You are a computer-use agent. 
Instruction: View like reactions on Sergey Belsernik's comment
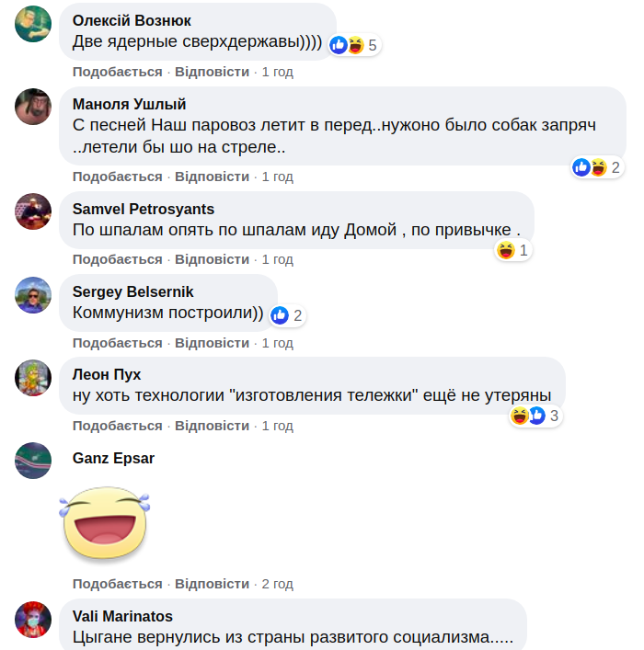287,315
